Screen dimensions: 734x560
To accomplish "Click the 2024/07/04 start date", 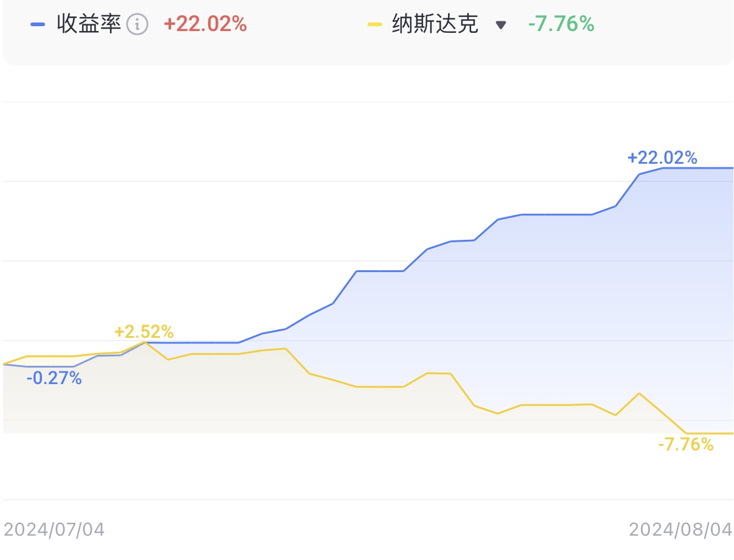I will coord(54,530).
